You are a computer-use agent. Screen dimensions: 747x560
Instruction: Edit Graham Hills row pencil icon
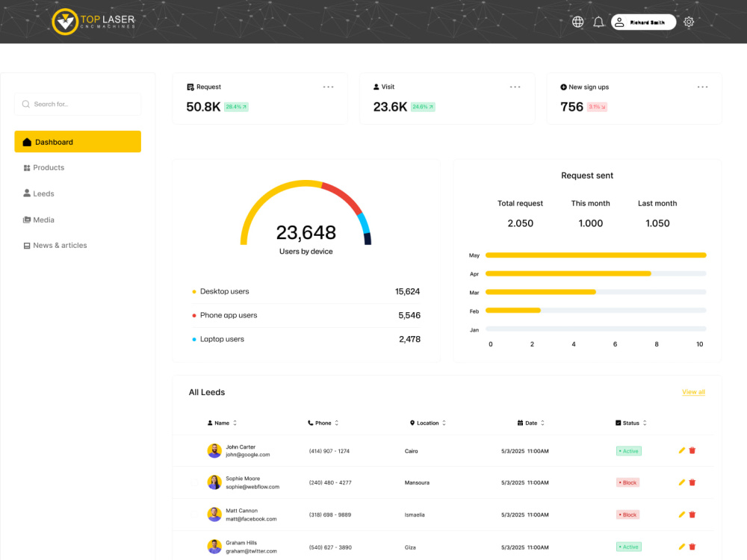coord(682,547)
